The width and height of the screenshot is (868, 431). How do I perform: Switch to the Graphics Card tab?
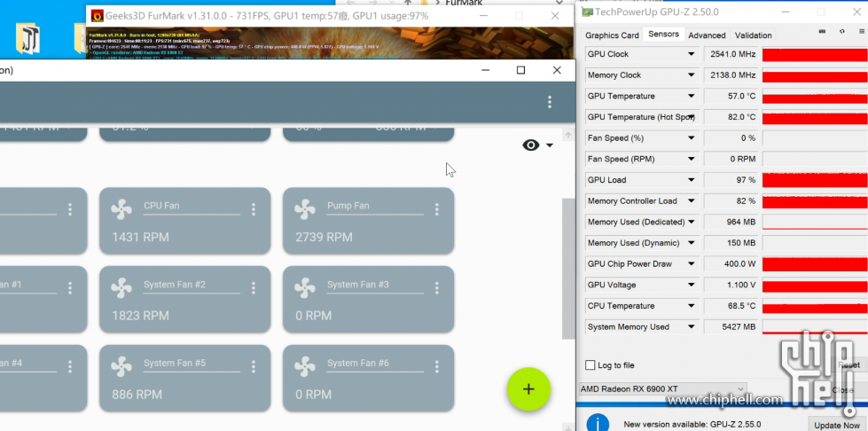612,35
